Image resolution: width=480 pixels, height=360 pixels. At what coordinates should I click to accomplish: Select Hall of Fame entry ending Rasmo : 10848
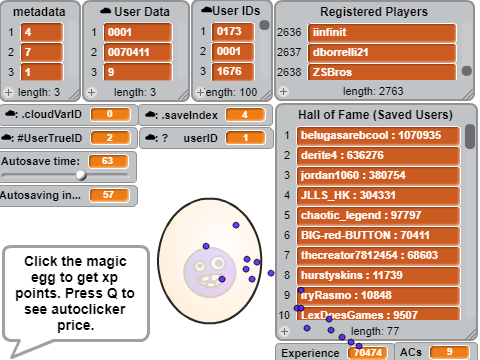point(379,296)
